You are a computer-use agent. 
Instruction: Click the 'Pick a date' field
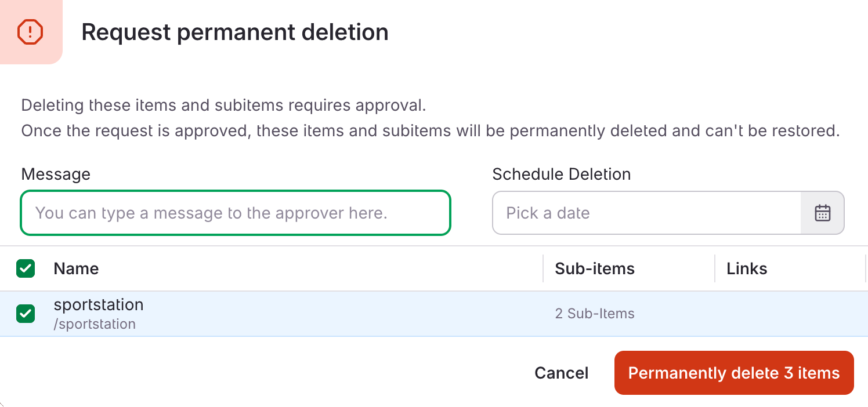[x=646, y=213]
